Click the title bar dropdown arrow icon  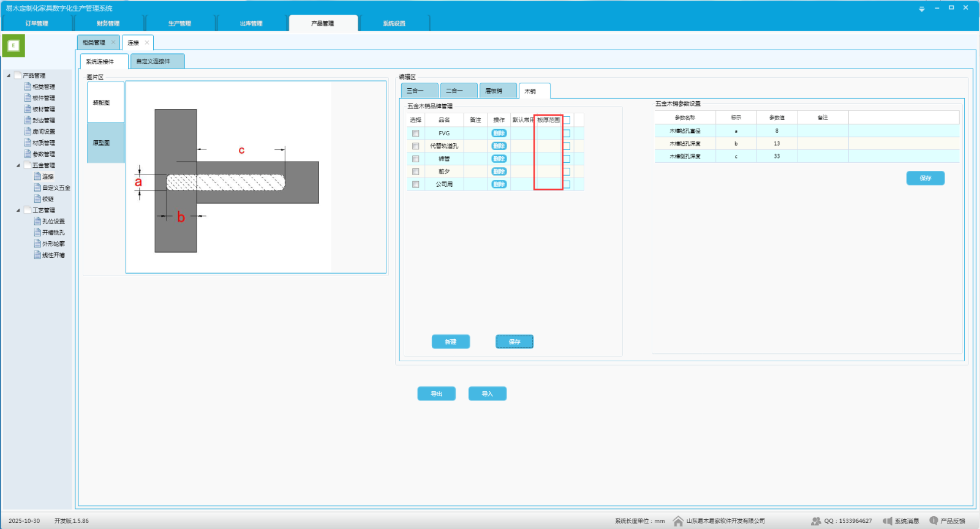tap(922, 9)
